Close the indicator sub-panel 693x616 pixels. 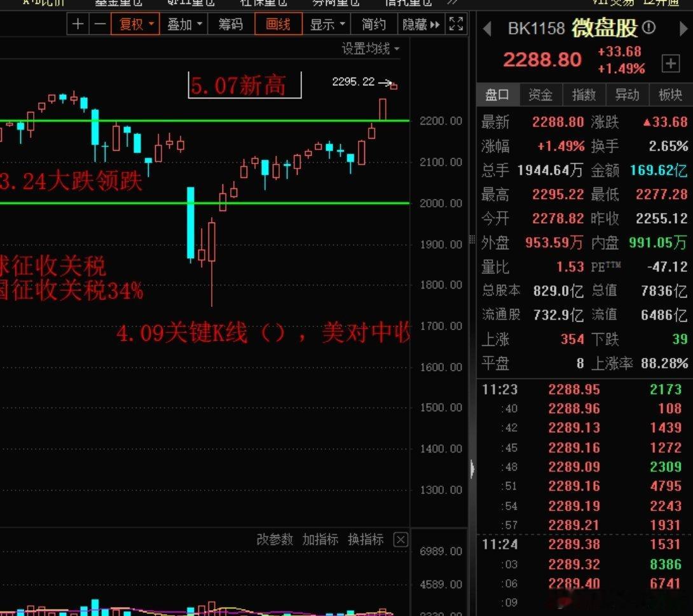401,540
